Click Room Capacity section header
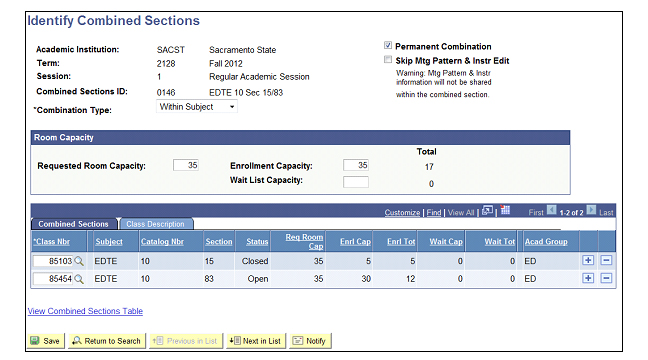 click(x=300, y=138)
